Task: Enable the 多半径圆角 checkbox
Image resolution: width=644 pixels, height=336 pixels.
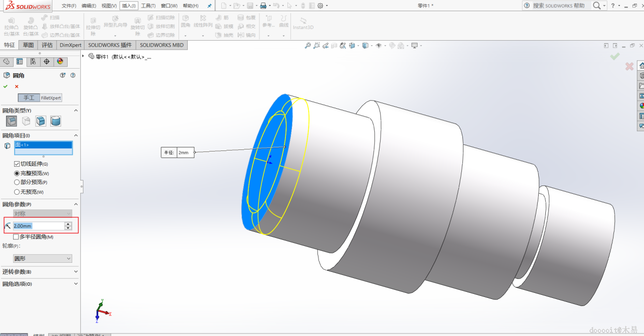Action: (x=16, y=237)
